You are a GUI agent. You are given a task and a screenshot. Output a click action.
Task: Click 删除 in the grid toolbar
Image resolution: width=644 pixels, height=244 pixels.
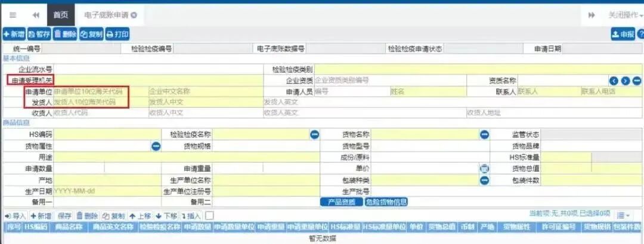(88, 216)
